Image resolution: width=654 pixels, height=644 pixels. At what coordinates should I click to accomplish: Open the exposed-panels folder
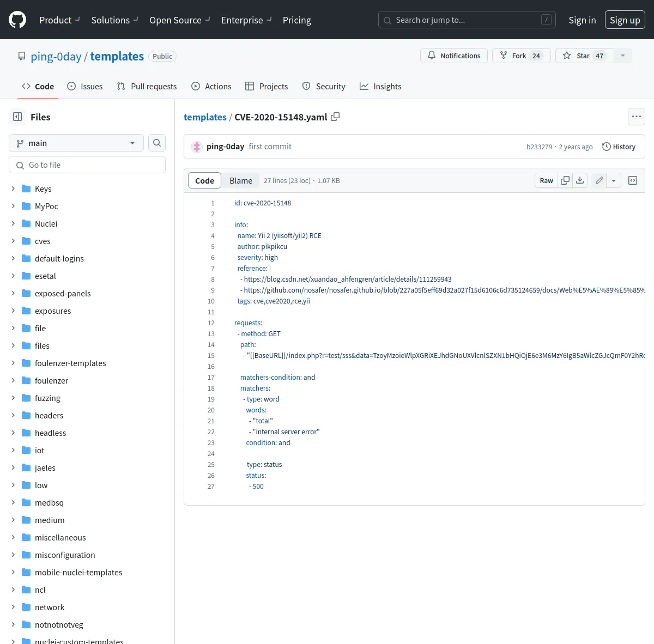pos(63,293)
